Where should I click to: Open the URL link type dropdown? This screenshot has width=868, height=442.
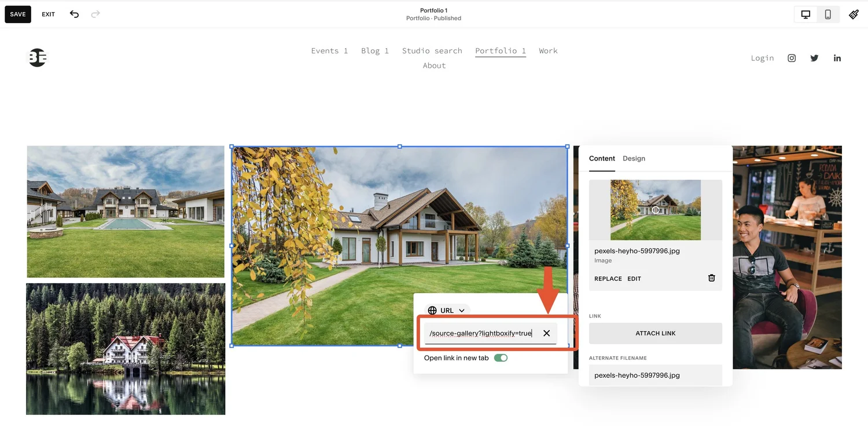(x=461, y=310)
